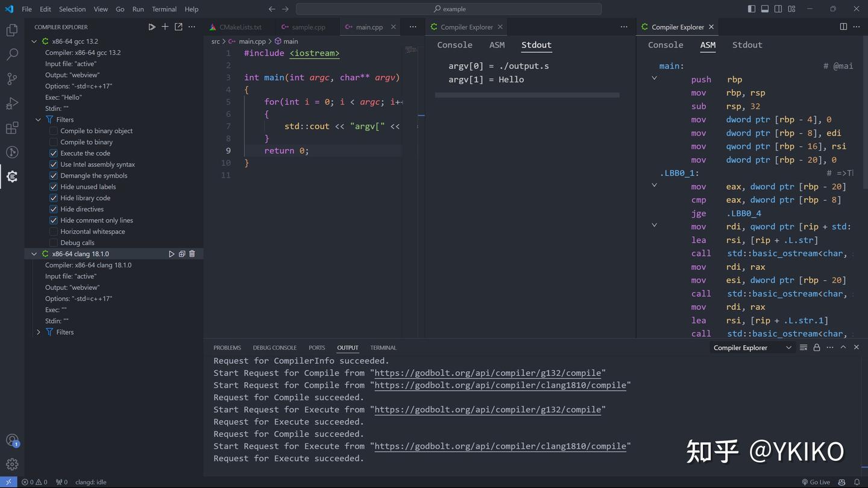This screenshot has height=488, width=868.
Task: Open the File menu
Action: [x=27, y=9]
